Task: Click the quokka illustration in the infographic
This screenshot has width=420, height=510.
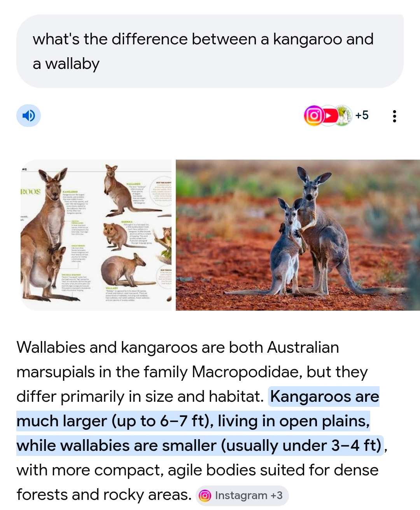Action: (x=116, y=236)
